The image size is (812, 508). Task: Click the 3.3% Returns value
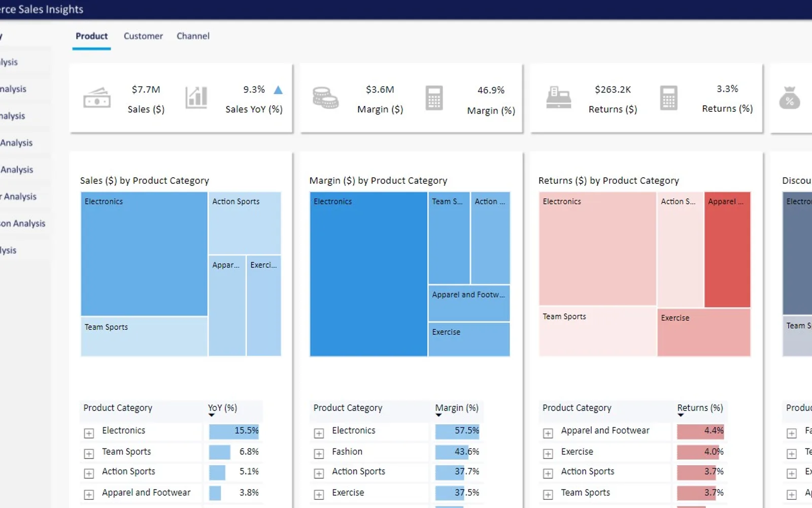coord(727,89)
